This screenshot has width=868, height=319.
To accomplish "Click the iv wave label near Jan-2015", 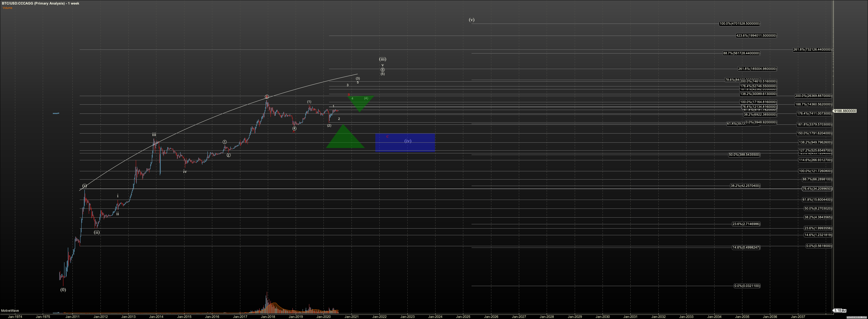I will click(185, 171).
